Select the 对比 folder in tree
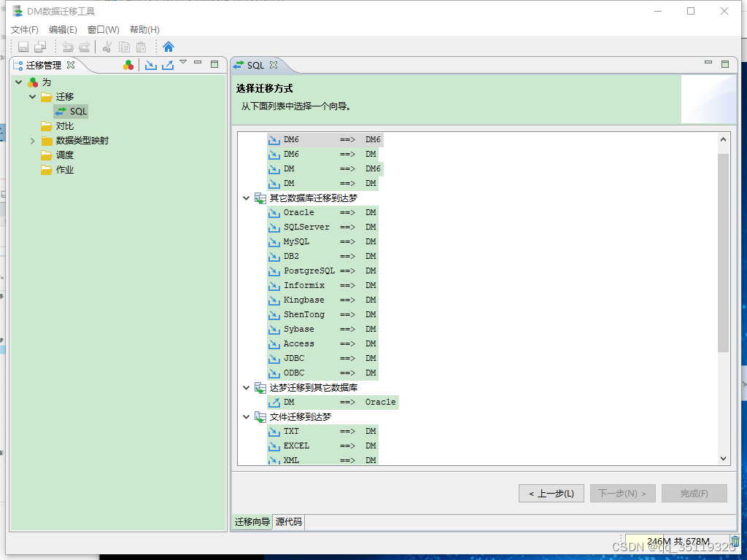 (x=58, y=126)
